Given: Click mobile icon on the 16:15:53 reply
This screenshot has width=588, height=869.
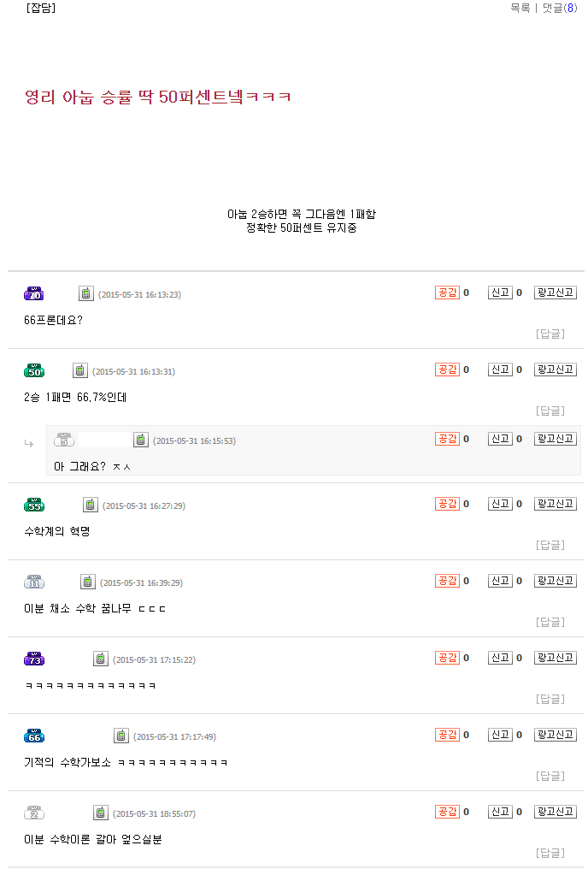Looking at the screenshot, I should (141, 440).
